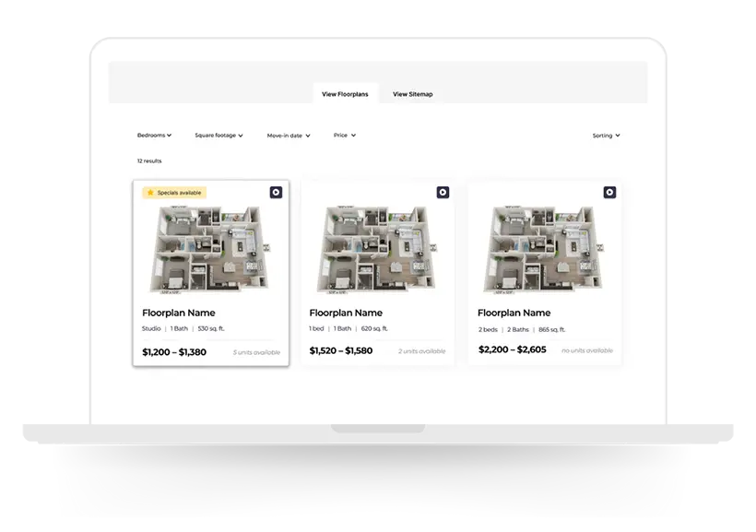Play video tour on the 1 bed floorplan card

(443, 193)
